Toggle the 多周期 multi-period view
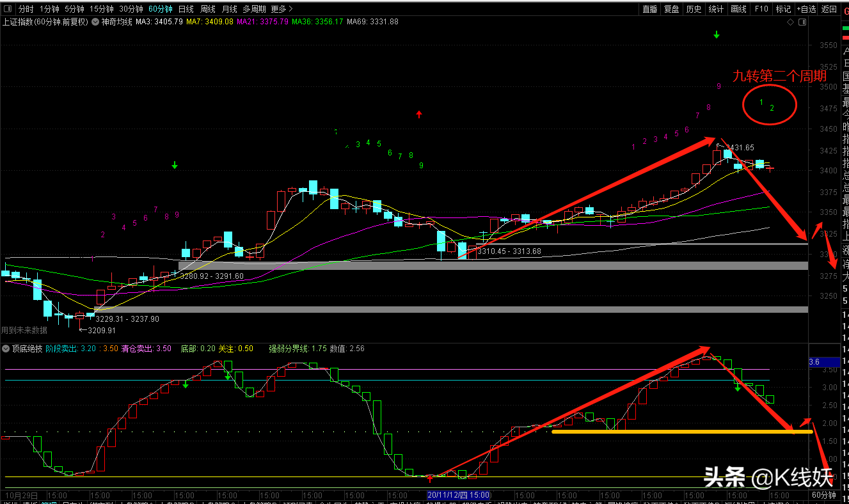Image resolution: width=849 pixels, height=504 pixels. pos(255,9)
